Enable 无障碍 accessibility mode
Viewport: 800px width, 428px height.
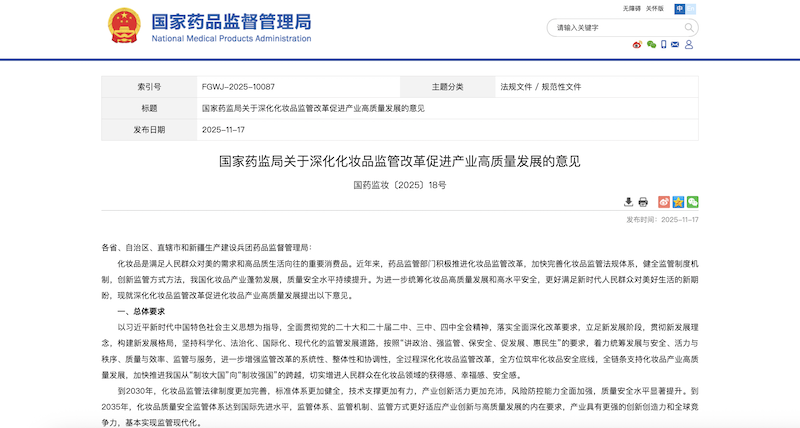tap(631, 8)
